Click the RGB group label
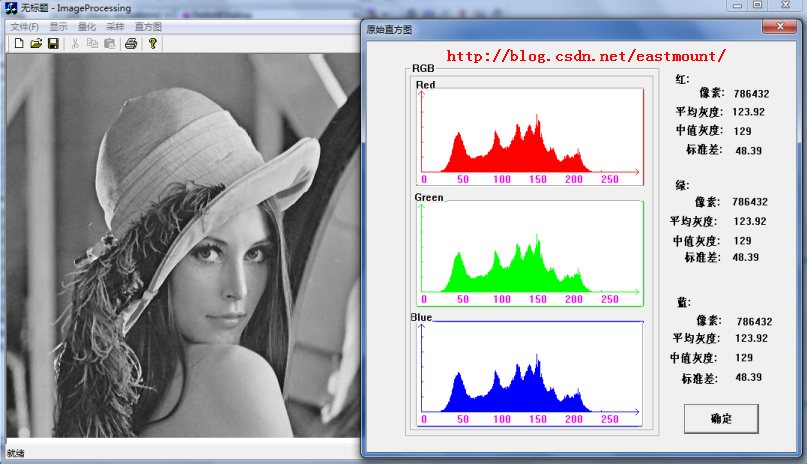 point(423,68)
